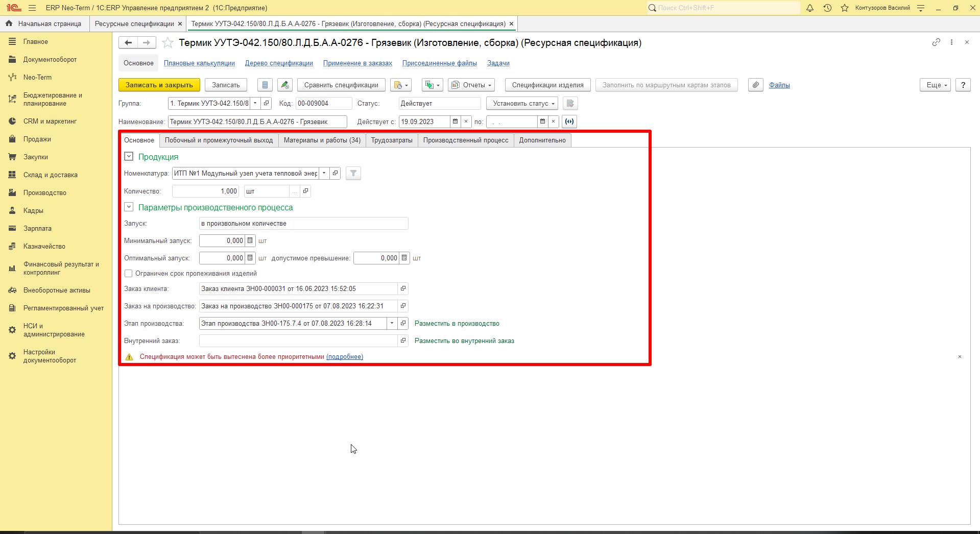Image resolution: width=980 pixels, height=534 pixels.
Task: Open Производственный процесс tab
Action: (x=466, y=140)
